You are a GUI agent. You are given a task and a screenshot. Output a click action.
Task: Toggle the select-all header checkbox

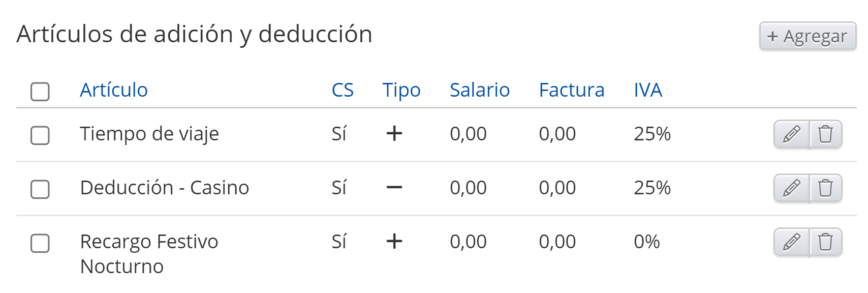(x=40, y=92)
